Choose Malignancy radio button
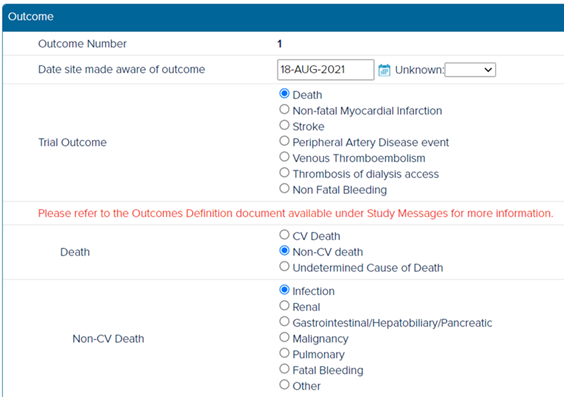The width and height of the screenshot is (564, 397). click(284, 337)
